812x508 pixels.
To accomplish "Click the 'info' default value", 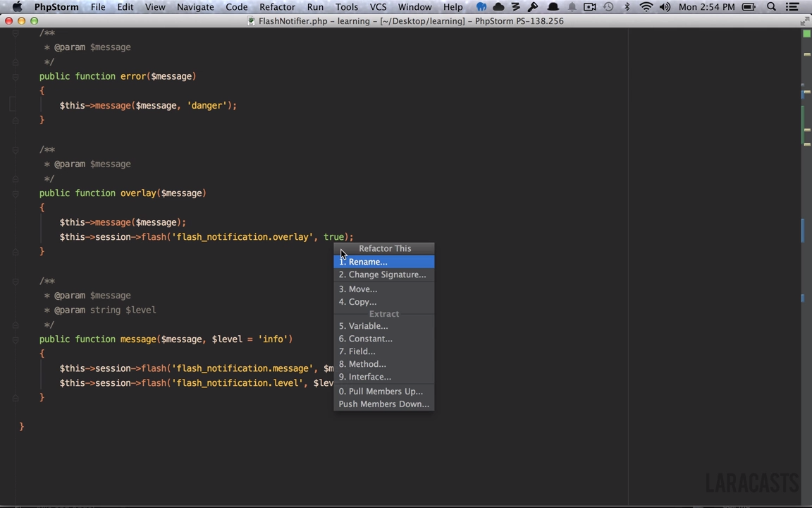I will click(273, 339).
